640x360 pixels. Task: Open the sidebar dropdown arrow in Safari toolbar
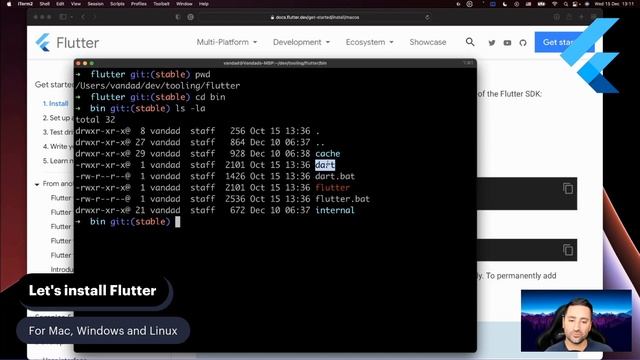[x=72, y=17]
